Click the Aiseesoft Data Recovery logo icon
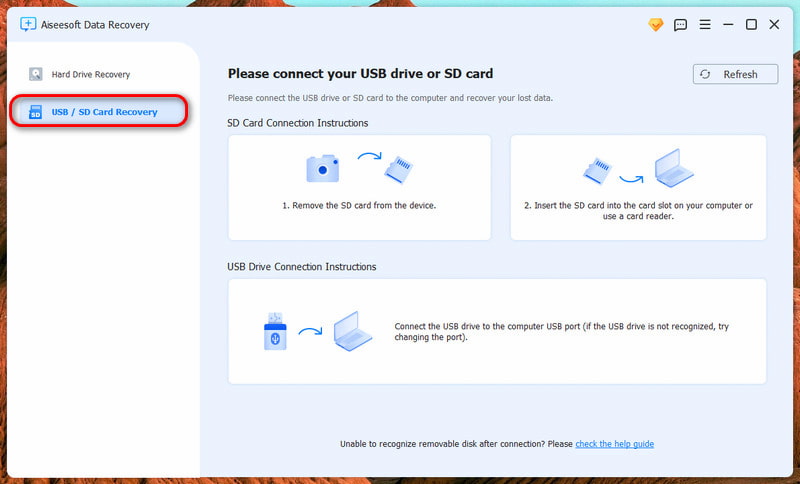This screenshot has height=484, width=800. click(28, 24)
